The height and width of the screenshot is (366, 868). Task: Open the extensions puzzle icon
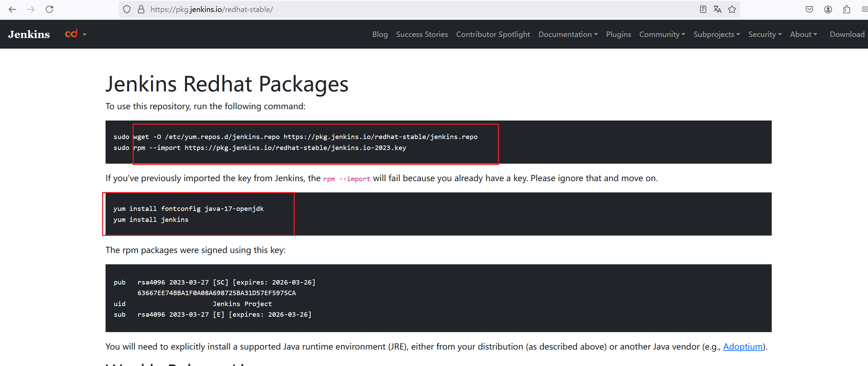click(847, 9)
